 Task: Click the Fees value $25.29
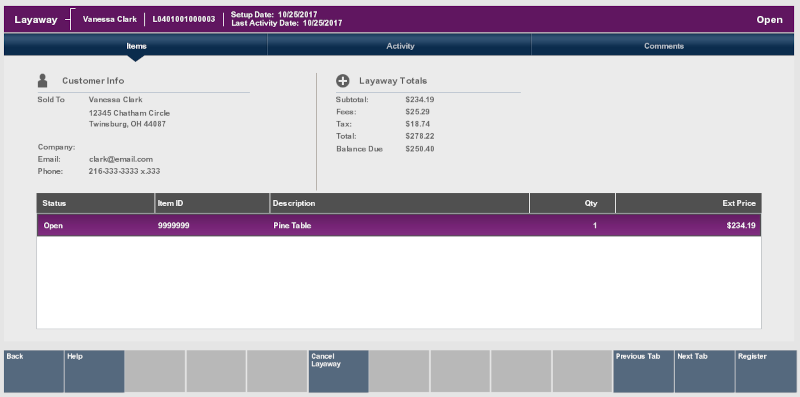[x=417, y=112]
